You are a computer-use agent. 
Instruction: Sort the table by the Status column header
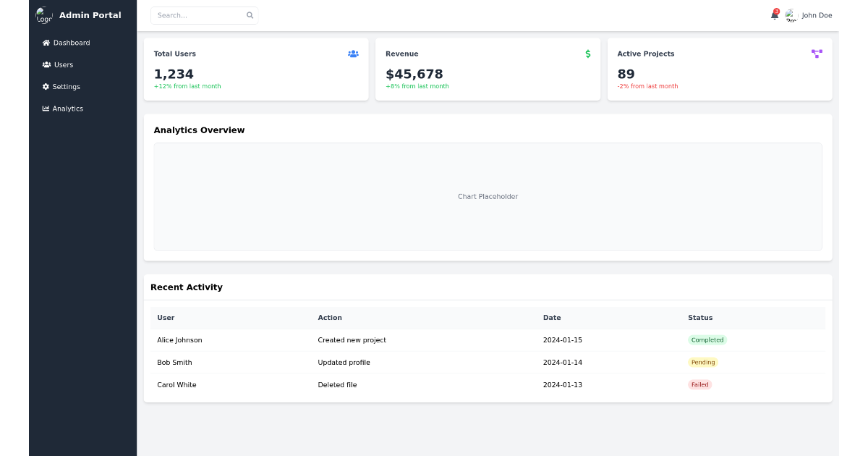coord(700,317)
